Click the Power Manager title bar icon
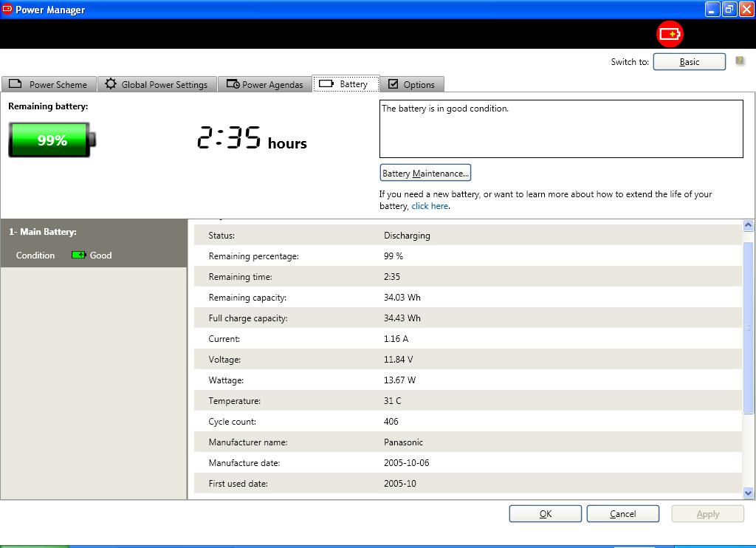Screen dimensions: 756x548 click(7, 10)
